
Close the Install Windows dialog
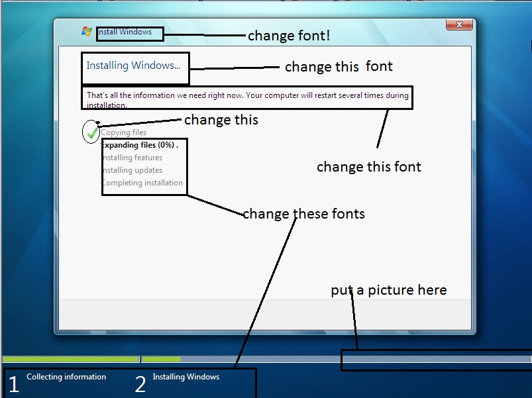pyautogui.click(x=459, y=25)
